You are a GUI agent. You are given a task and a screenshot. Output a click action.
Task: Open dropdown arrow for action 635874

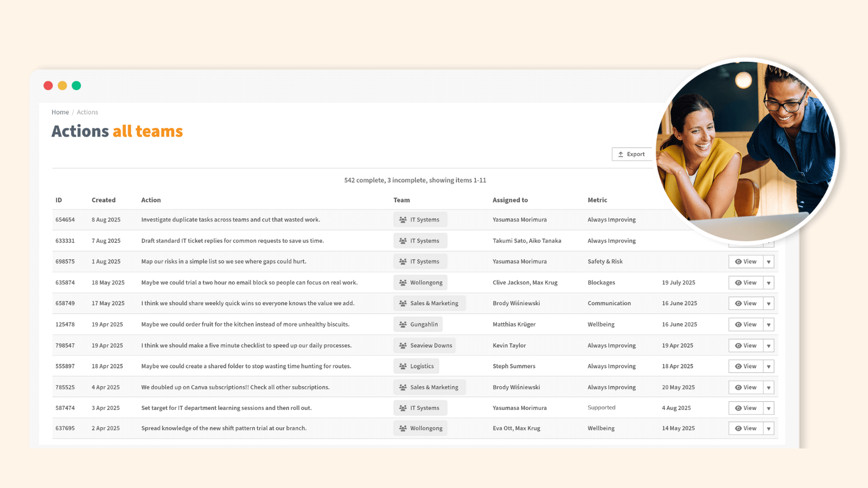[769, 282]
